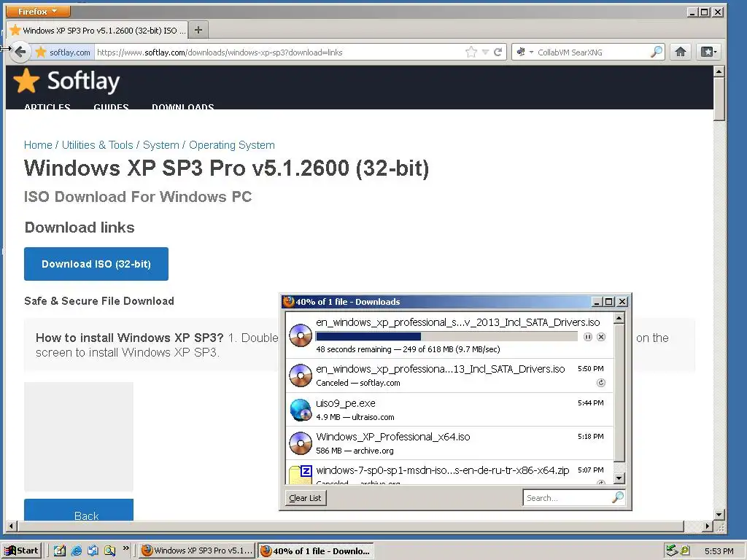Open the Firefox application menu button
This screenshot has width=747, height=560.
(39, 11)
